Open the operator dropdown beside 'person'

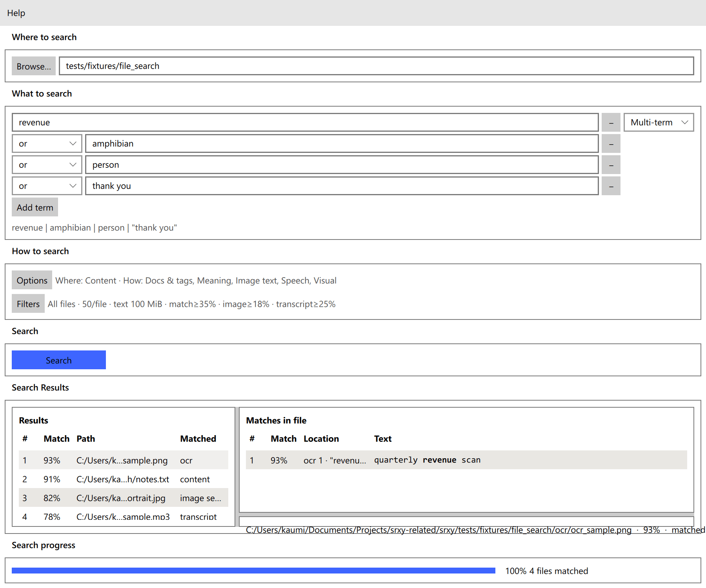point(47,165)
